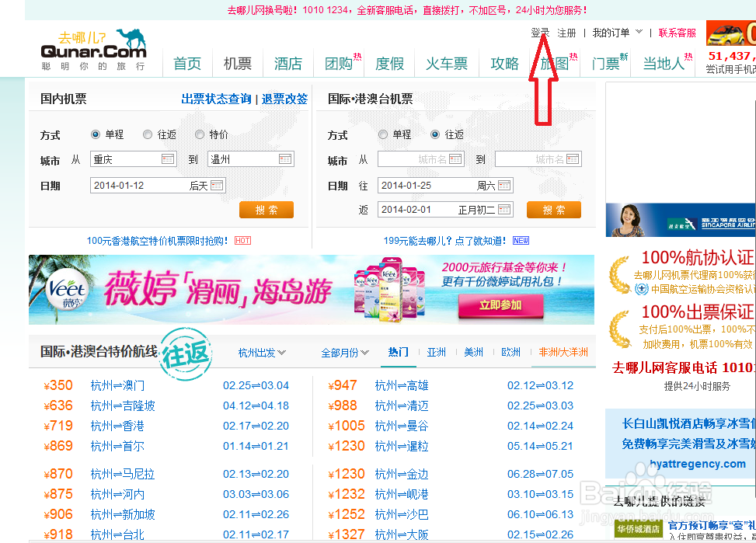Switch to 欧洲 Europe routes tab

(x=510, y=352)
